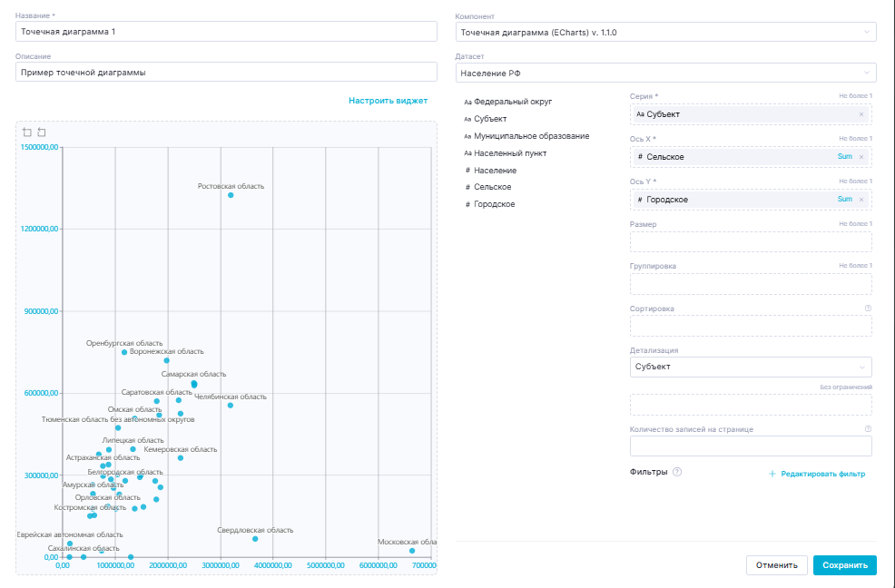This screenshot has width=895, height=588.
Task: Expand the Датасет dropdown
Action: (665, 73)
